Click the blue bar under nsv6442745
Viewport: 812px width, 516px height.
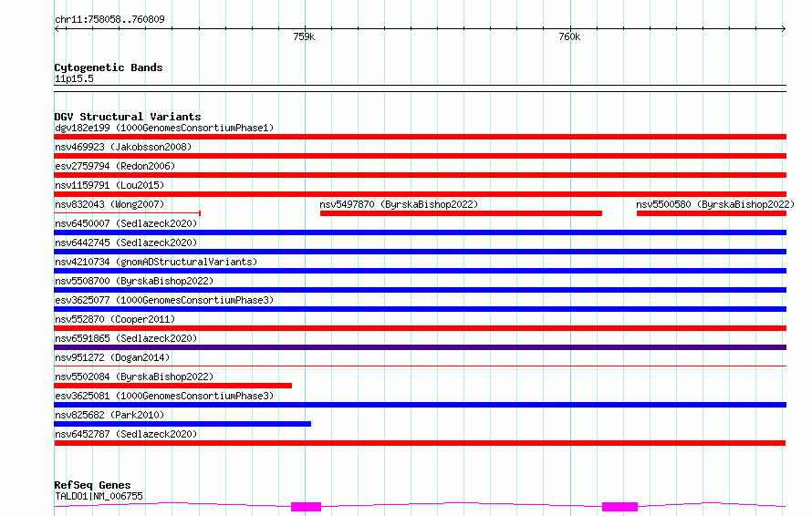[x=420, y=252]
